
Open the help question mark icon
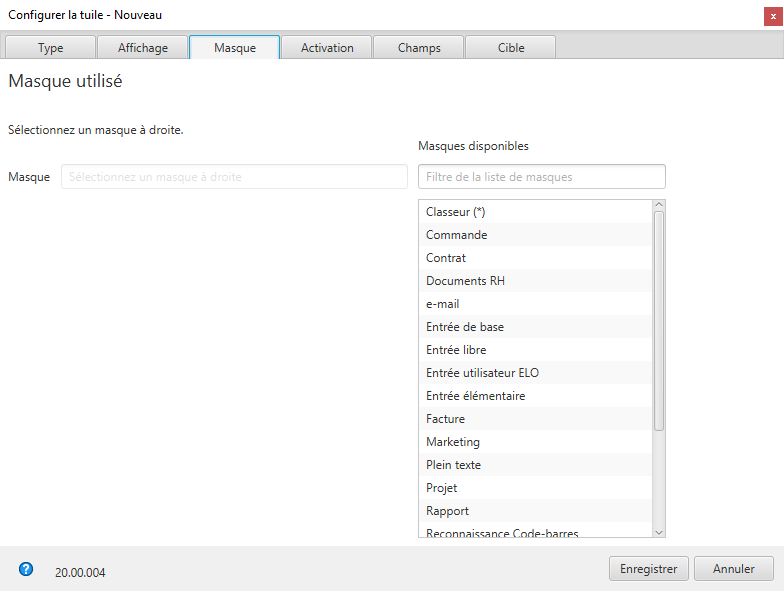click(x=26, y=569)
